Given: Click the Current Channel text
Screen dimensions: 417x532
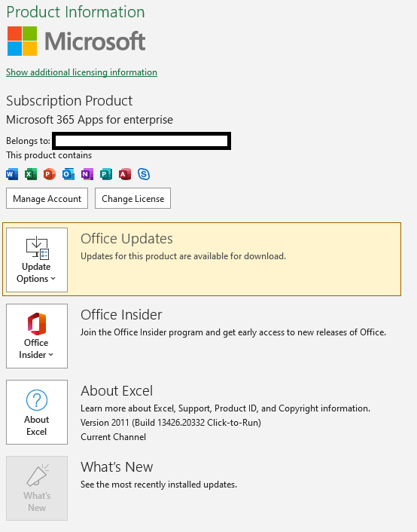Looking at the screenshot, I should [113, 437].
